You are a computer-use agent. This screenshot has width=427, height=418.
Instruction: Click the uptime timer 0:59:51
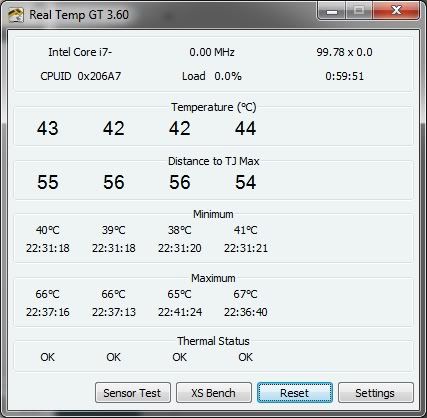coord(344,76)
